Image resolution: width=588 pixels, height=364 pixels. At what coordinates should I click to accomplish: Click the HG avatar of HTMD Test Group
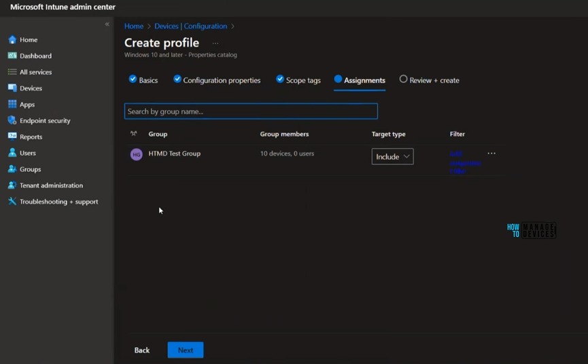click(136, 154)
